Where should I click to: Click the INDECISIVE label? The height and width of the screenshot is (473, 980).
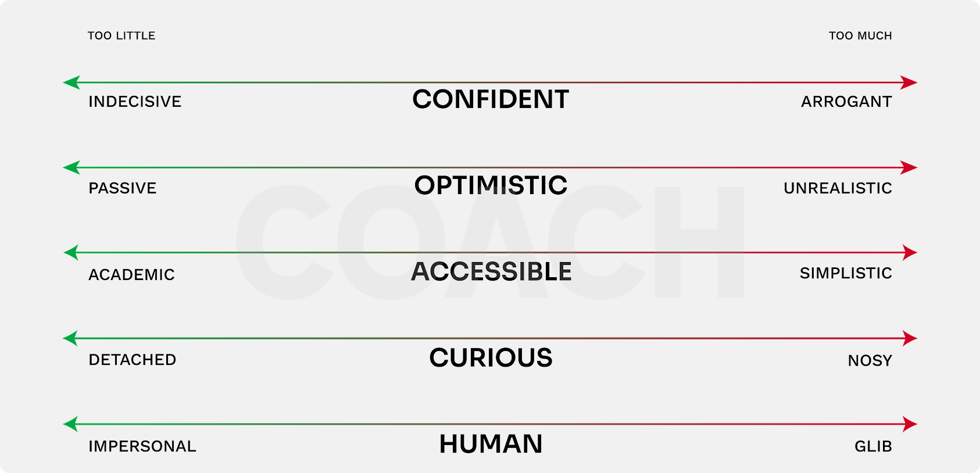(135, 102)
